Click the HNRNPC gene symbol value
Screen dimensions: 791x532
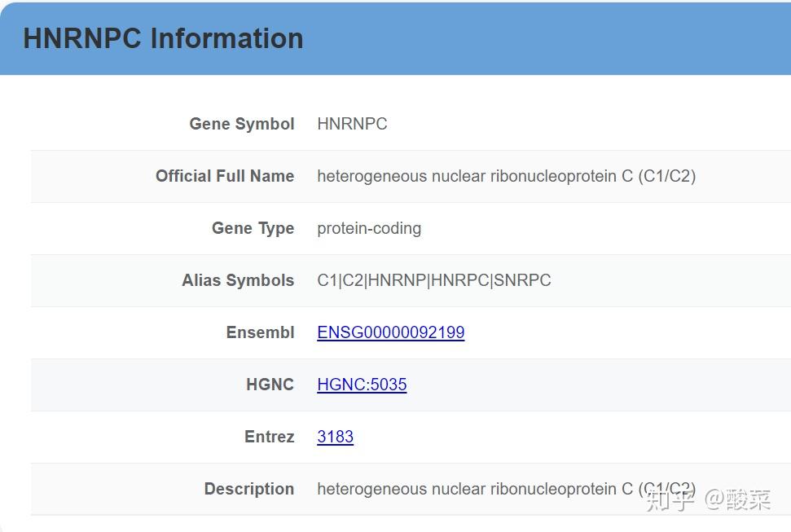[x=352, y=124]
